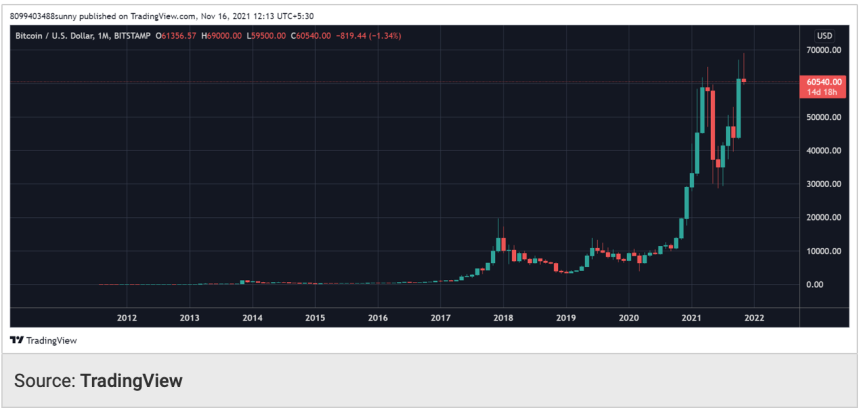Click the 14d 18h countdown label

(824, 92)
